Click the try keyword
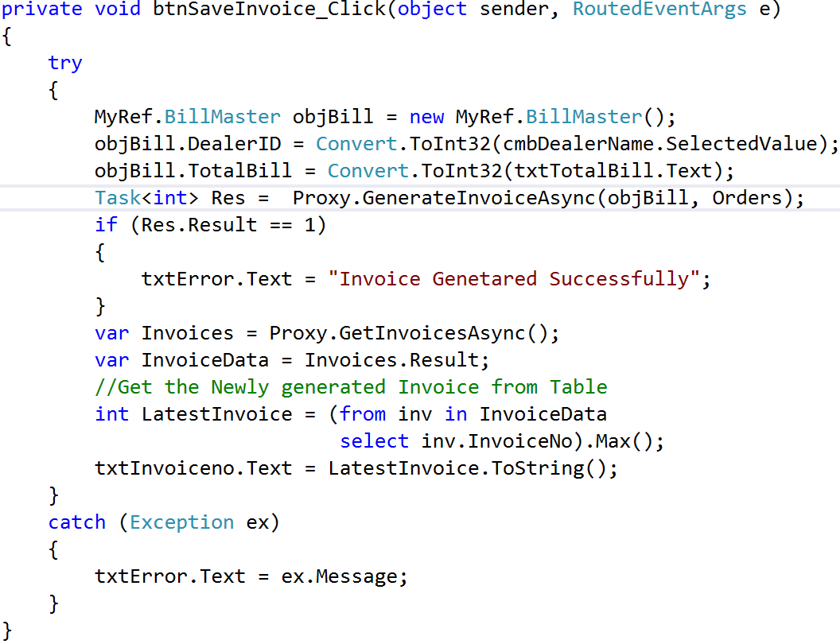Image resolution: width=840 pixels, height=644 pixels. point(65,63)
